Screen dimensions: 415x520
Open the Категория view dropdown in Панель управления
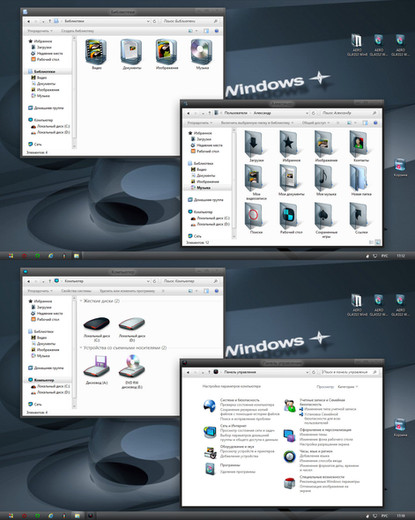[x=348, y=387]
